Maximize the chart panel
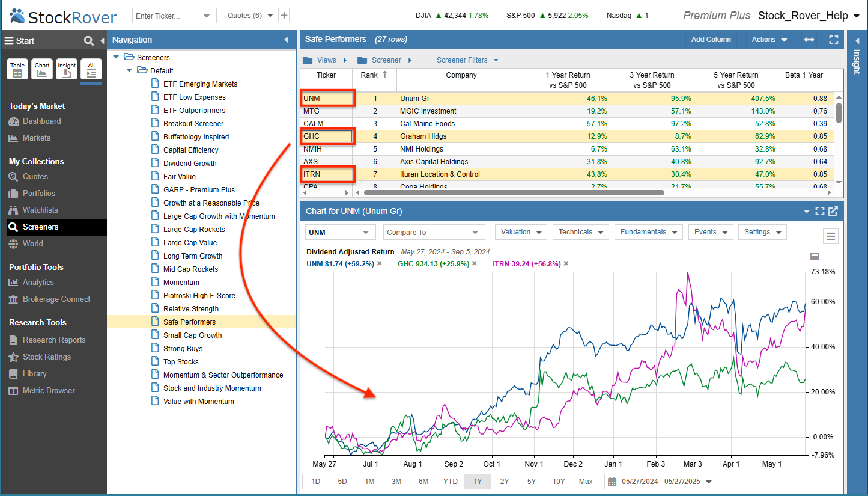Viewport: 868px width, 496px height. click(x=820, y=211)
